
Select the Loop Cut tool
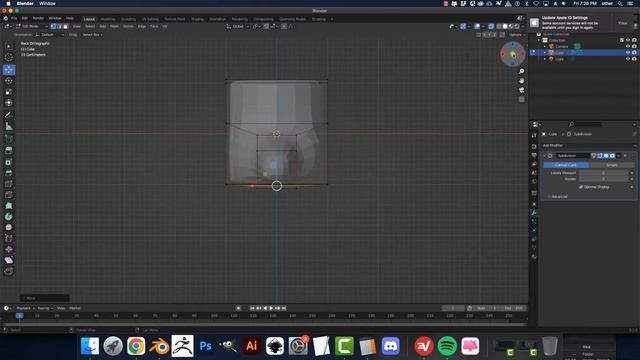click(9, 184)
